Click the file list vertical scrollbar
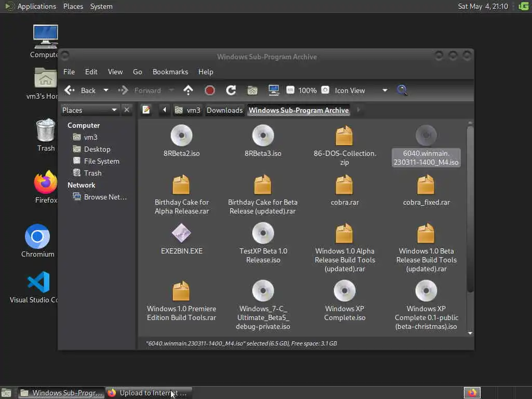The height and width of the screenshot is (399, 532). (x=470, y=209)
